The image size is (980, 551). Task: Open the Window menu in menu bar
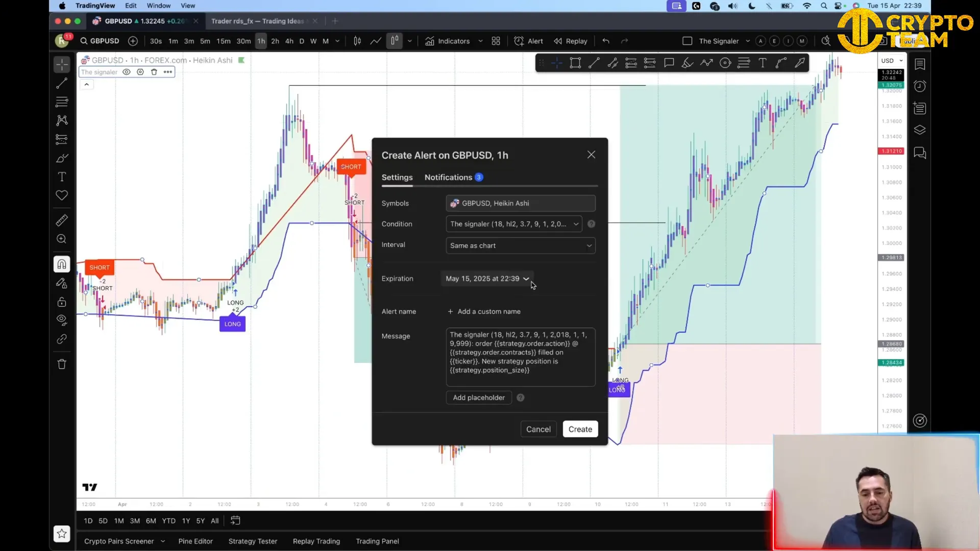[x=159, y=6]
